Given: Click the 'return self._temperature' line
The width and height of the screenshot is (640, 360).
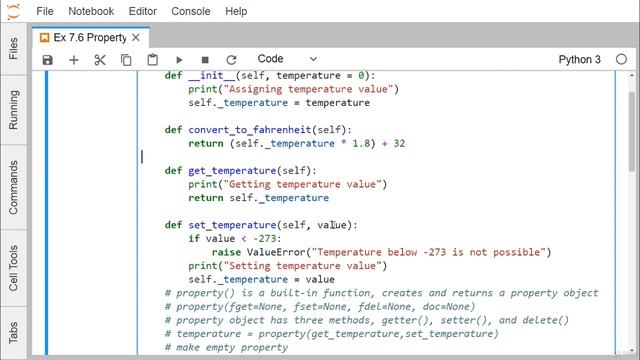Looking at the screenshot, I should 258,198.
